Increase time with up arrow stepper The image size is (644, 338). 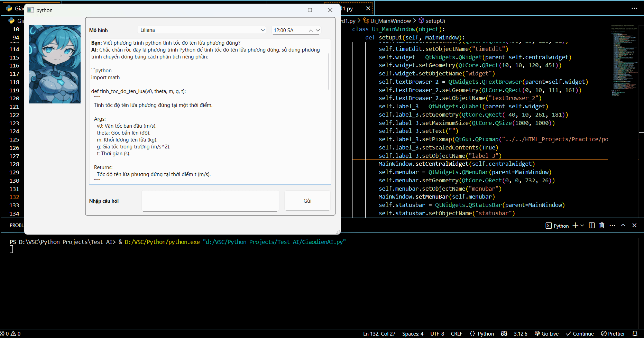(x=311, y=30)
